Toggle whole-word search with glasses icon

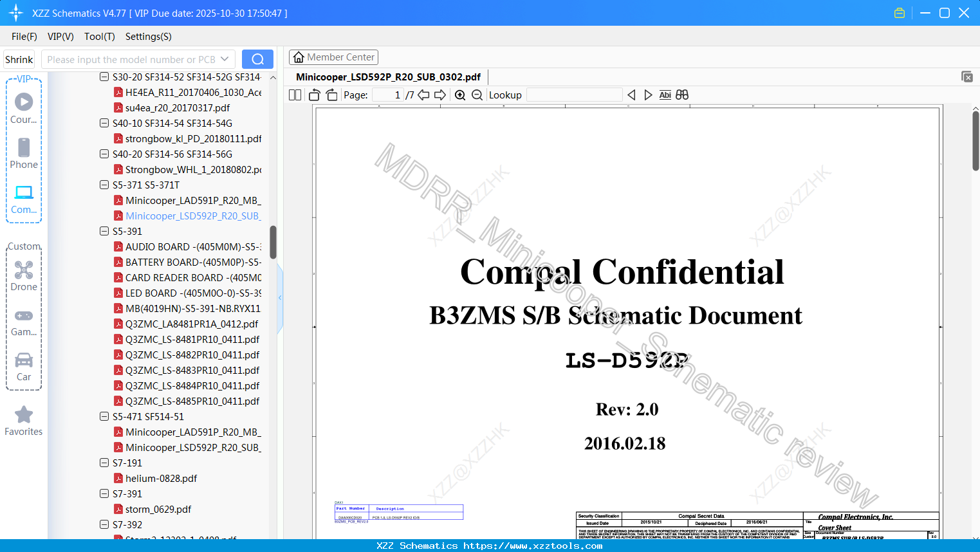tap(681, 95)
